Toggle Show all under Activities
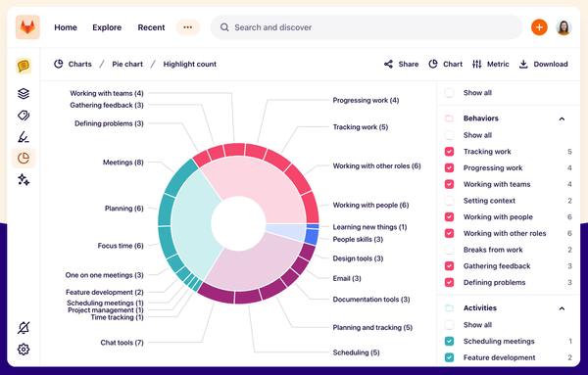 click(x=449, y=325)
